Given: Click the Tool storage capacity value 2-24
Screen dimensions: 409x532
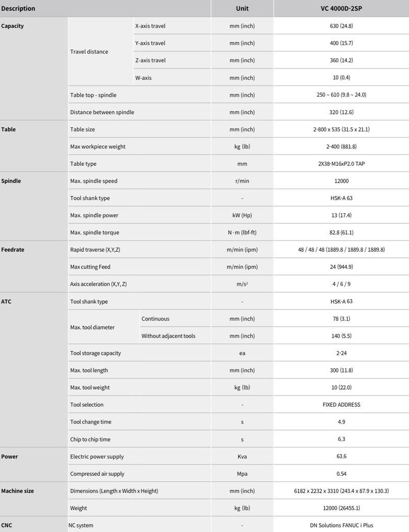Looking at the screenshot, I should click(x=341, y=353).
